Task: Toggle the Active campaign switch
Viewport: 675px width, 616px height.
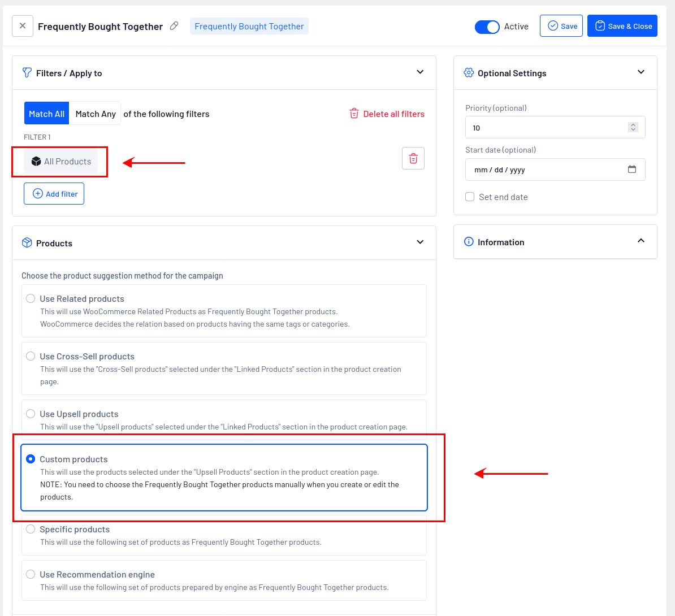Action: coord(487,27)
